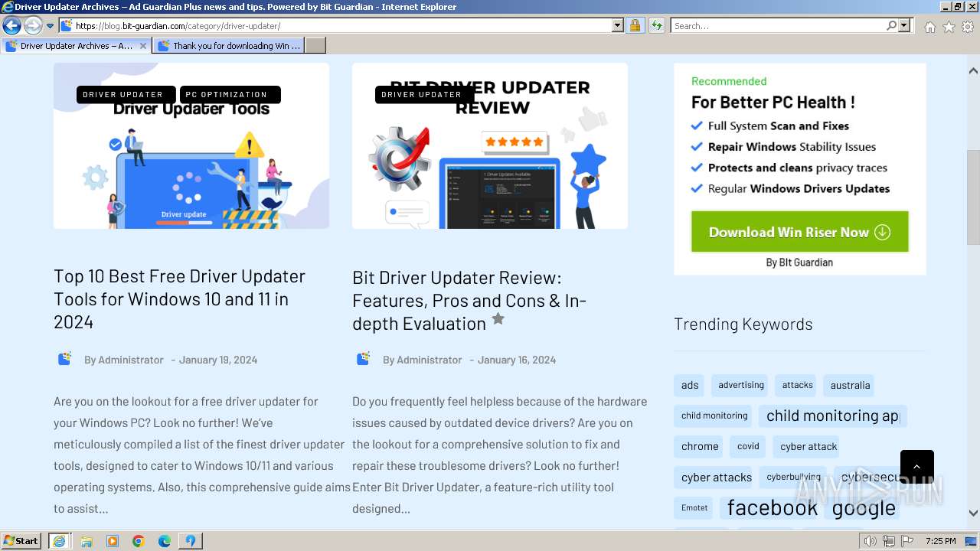Select the cyberbullying keyword tag
The width and height of the screenshot is (980, 551).
(x=793, y=477)
